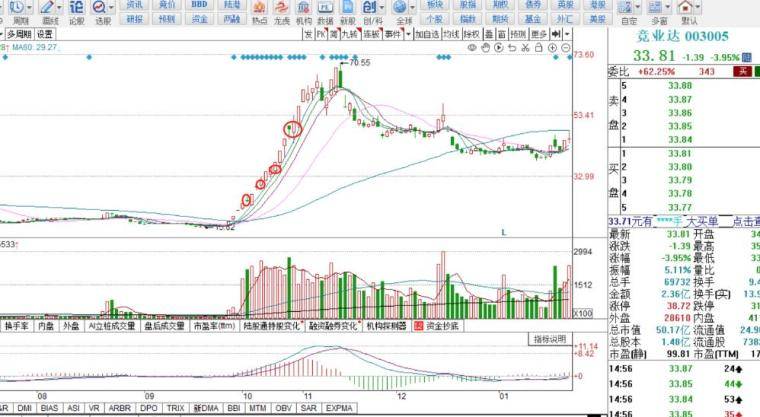
Task: Expand the 选股 screener dropdown arrow
Action: click(x=111, y=7)
